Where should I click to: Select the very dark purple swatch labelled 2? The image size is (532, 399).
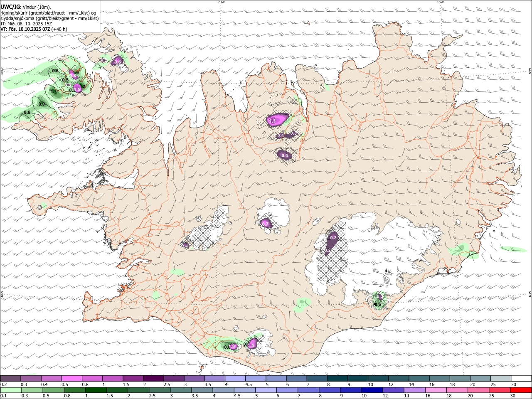(x=154, y=378)
